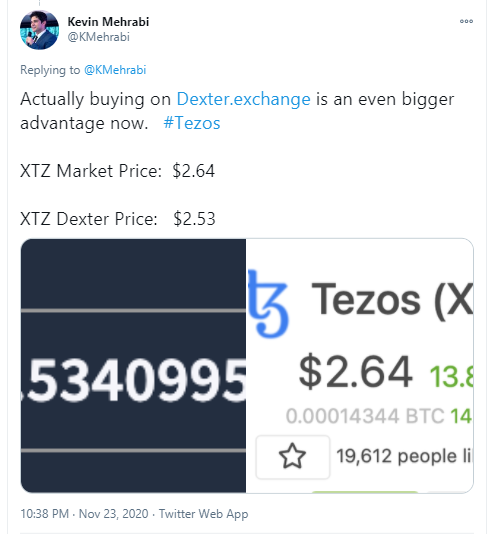This screenshot has width=494, height=534.
Task: Open the three-dot more options menu
Action: point(466,21)
